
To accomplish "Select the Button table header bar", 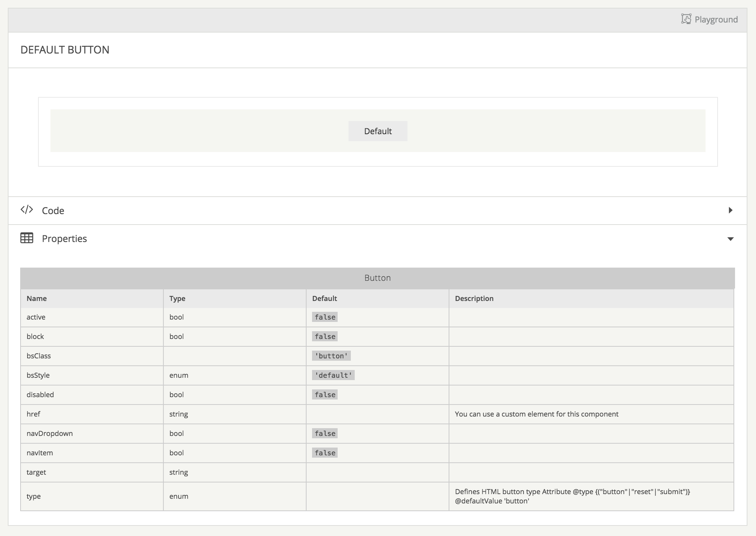I will (x=377, y=278).
